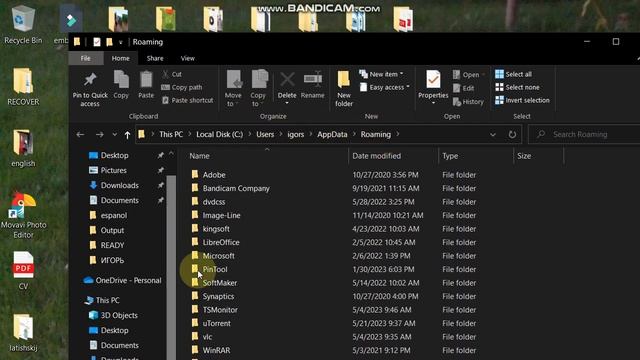
Task: Select CV PDF file on desktop
Action: 23,270
